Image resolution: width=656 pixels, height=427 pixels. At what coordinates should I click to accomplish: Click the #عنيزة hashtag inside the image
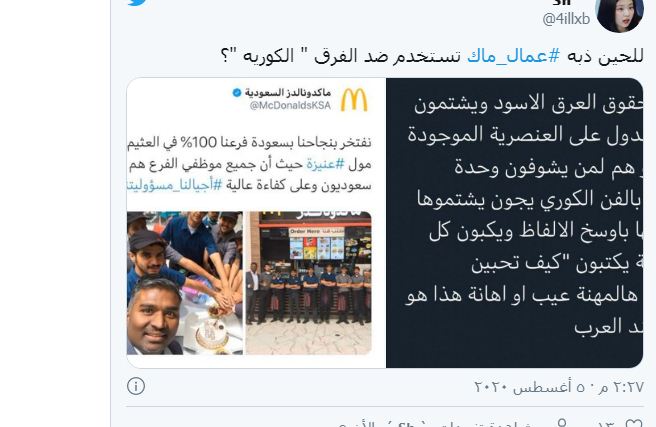pos(325,164)
